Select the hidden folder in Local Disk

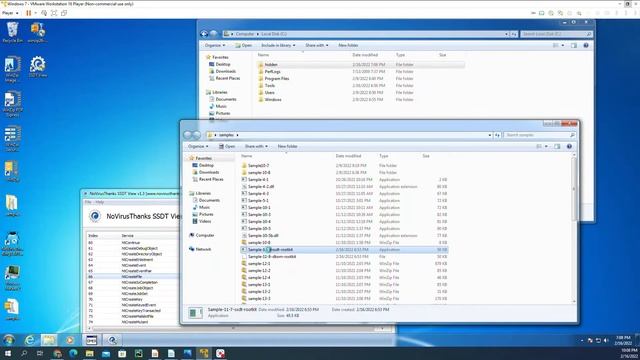[x=361, y=64]
